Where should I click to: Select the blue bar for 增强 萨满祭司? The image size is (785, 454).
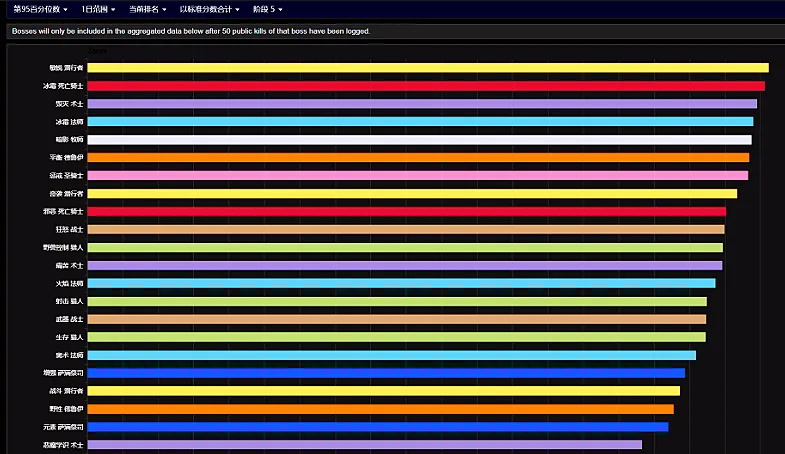(x=386, y=373)
